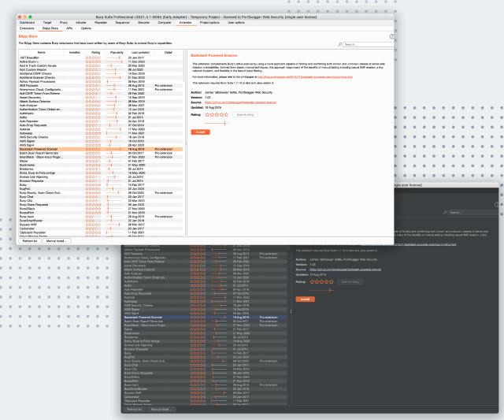Switch to the Repeater tab
Screen dimensions: 504x420
click(101, 23)
